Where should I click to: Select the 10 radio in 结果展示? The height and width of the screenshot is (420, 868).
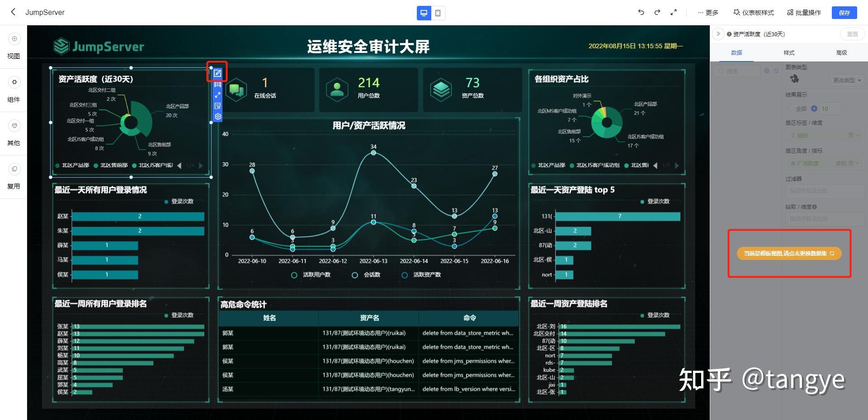point(815,109)
